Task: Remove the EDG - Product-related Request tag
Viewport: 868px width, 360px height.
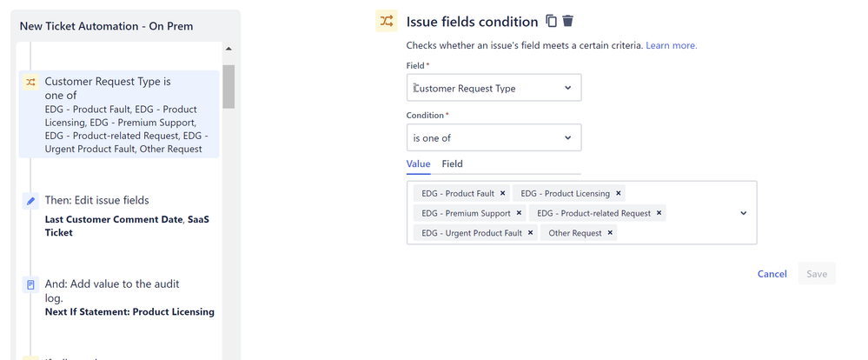Action: point(659,213)
